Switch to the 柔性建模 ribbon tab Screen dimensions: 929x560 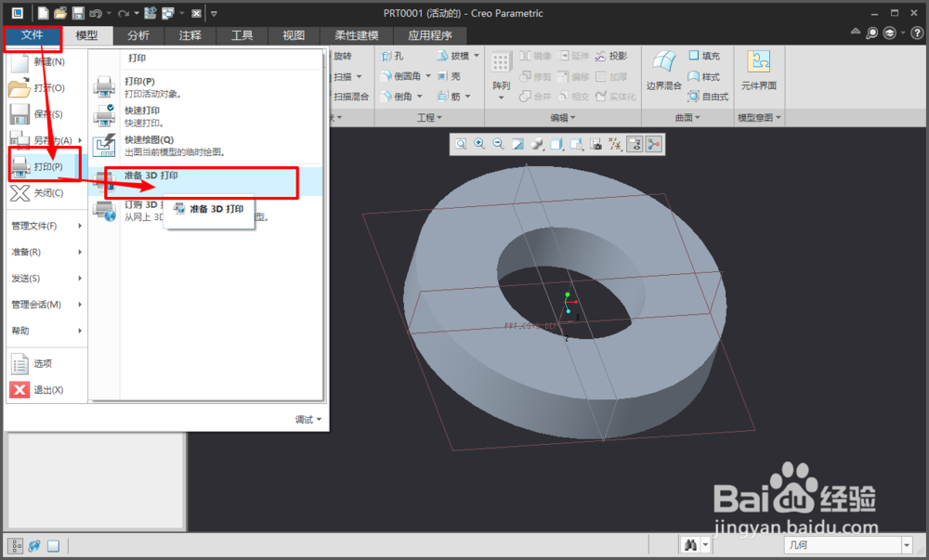(x=356, y=35)
